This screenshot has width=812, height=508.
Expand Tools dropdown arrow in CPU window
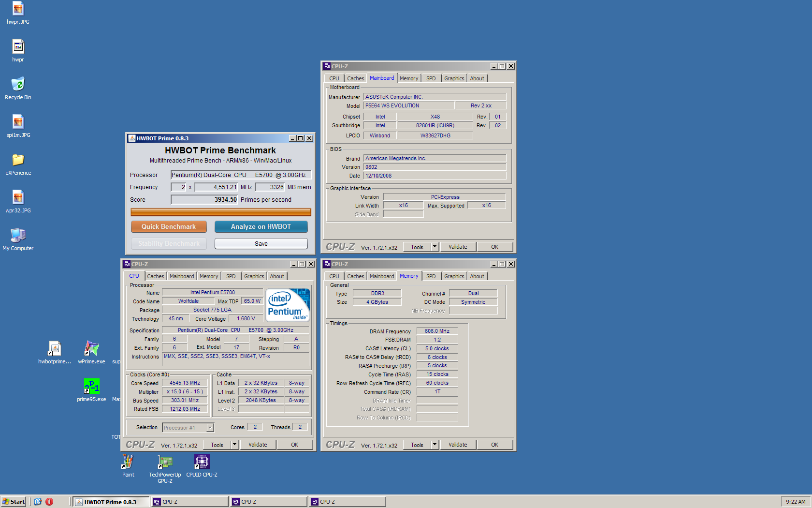point(234,445)
